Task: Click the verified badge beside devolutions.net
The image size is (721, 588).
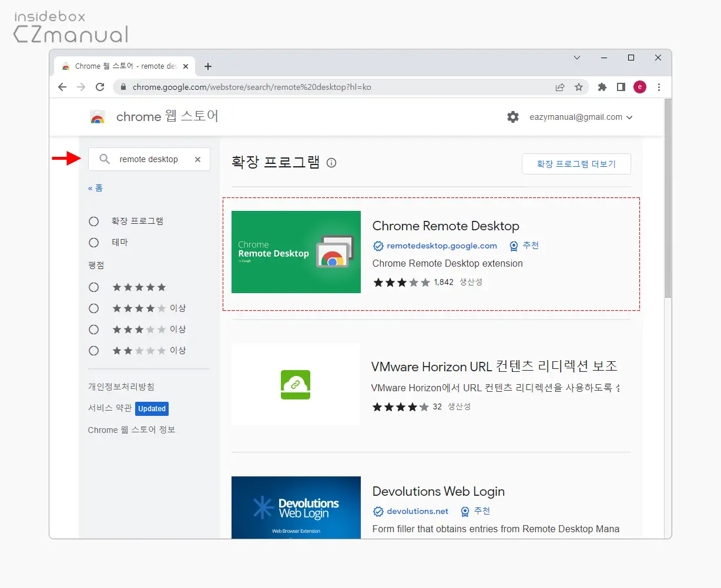Action: [378, 512]
